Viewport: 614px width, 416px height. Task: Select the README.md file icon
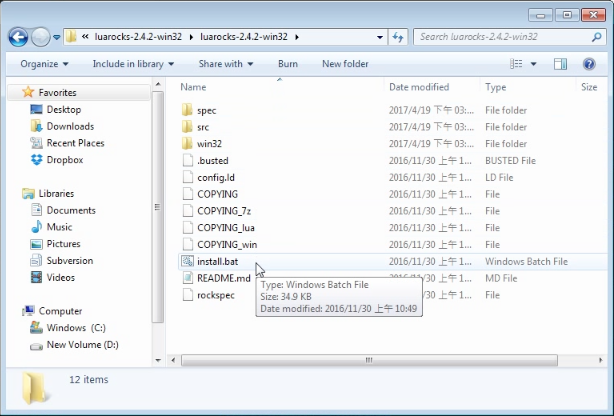click(188, 278)
